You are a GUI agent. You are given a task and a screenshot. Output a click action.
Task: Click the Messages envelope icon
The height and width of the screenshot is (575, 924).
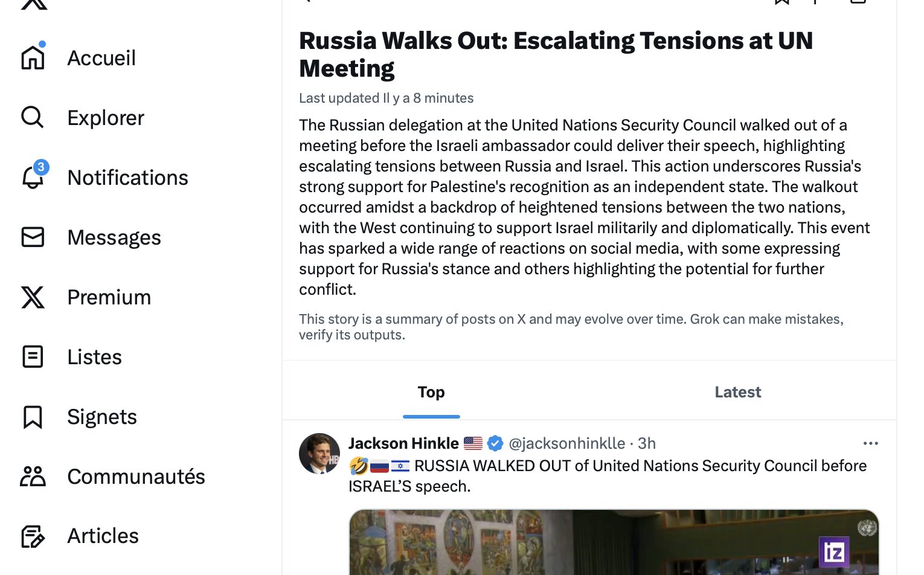[33, 237]
